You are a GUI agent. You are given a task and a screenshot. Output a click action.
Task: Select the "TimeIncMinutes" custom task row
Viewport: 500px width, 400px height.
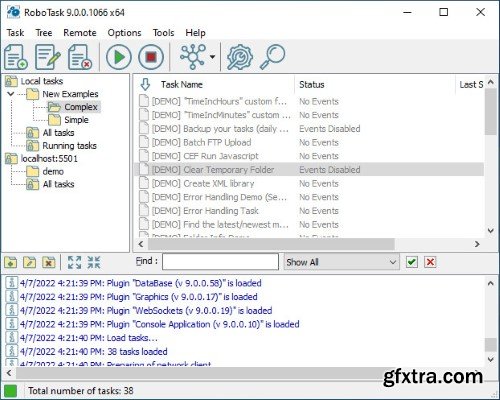[x=309, y=115]
